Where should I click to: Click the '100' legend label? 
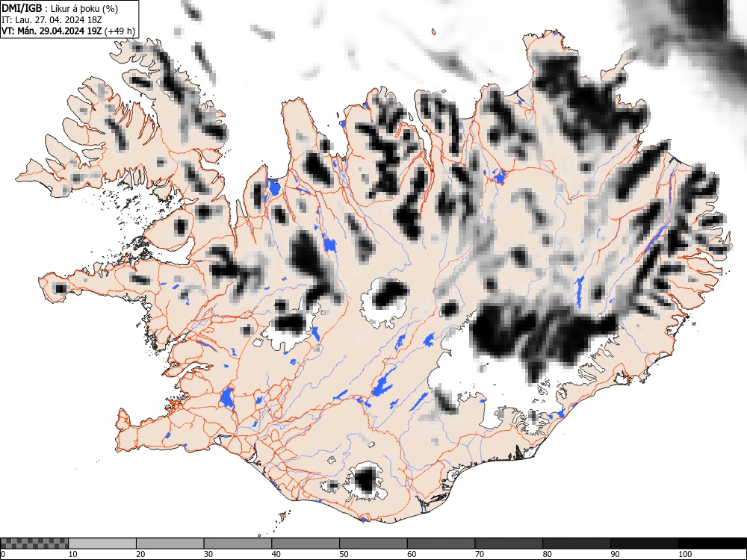pos(684,554)
